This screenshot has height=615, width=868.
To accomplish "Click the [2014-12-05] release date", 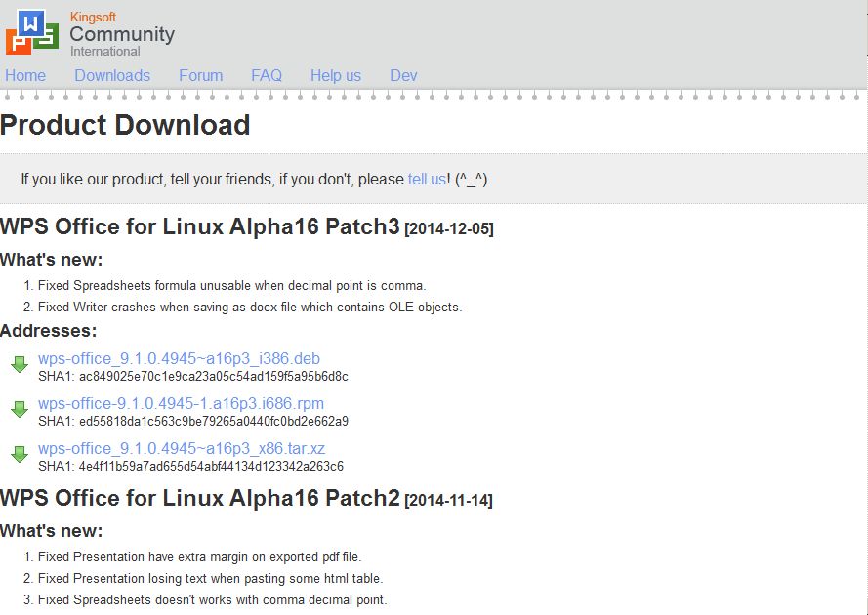I will 449,228.
